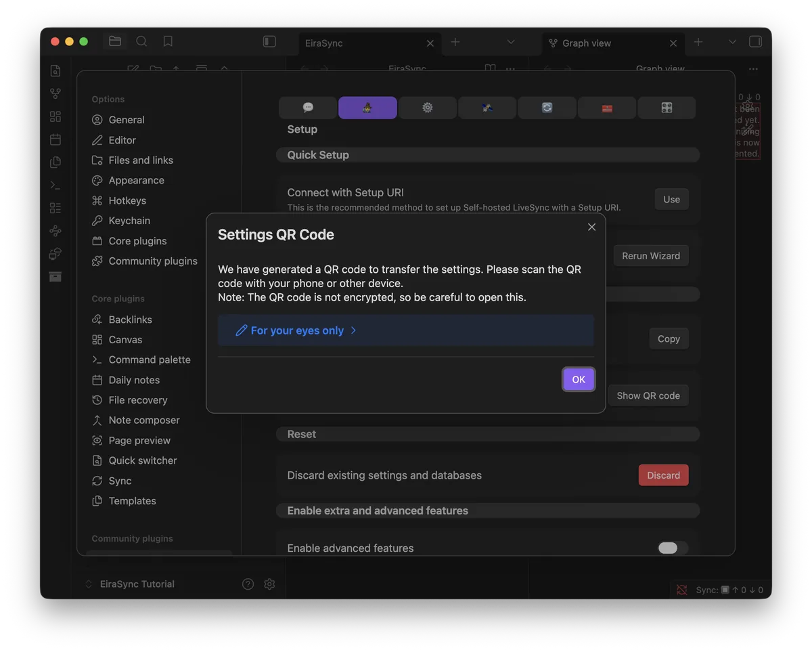Click the Rerun Wizard button
The width and height of the screenshot is (812, 652).
651,256
